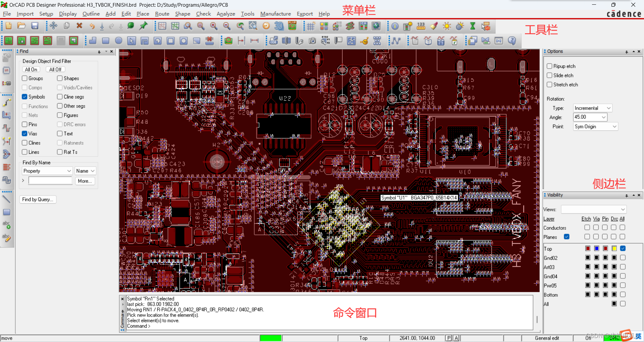
Task: Enable the Ripup etch option
Action: click(x=549, y=66)
